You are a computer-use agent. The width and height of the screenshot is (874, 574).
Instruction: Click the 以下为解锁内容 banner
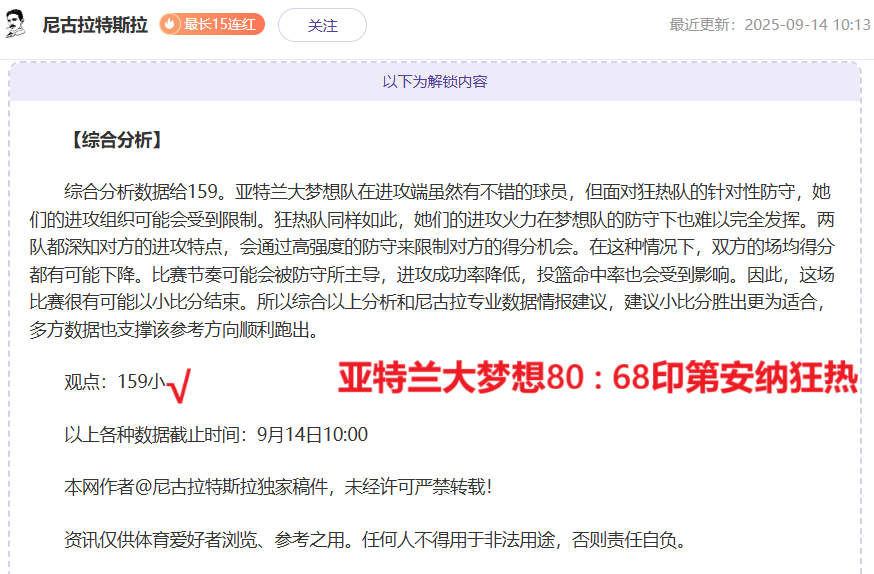point(435,82)
